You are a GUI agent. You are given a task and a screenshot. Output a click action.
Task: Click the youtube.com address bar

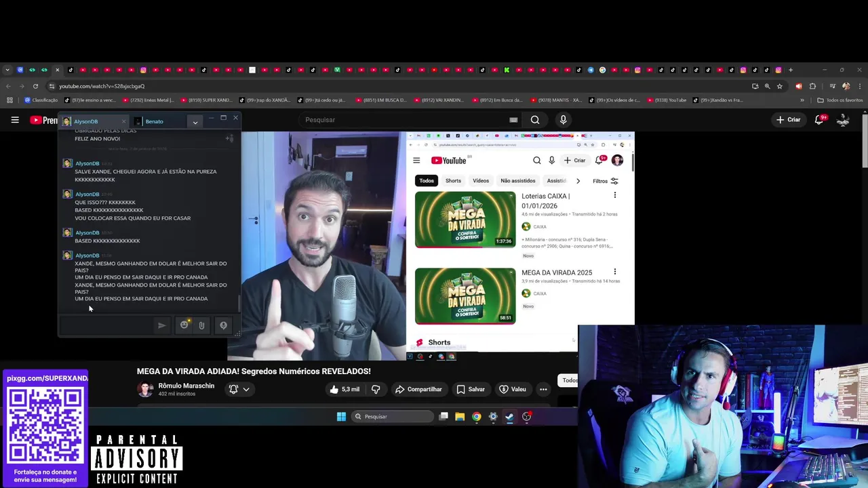pos(400,86)
